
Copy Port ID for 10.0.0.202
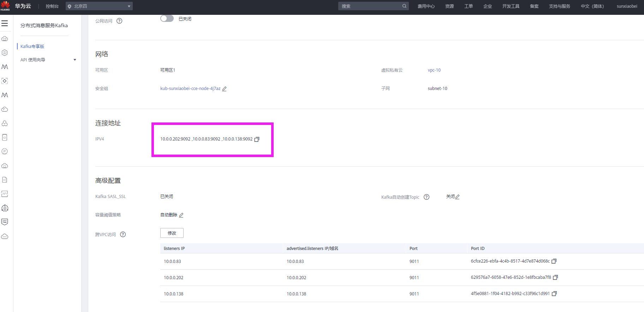tap(555, 277)
